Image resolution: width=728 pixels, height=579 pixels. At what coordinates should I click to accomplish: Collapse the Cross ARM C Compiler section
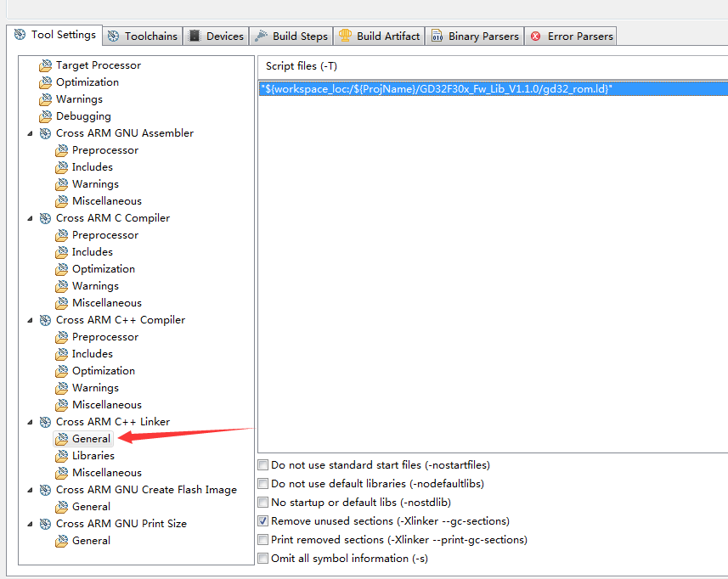coord(31,217)
